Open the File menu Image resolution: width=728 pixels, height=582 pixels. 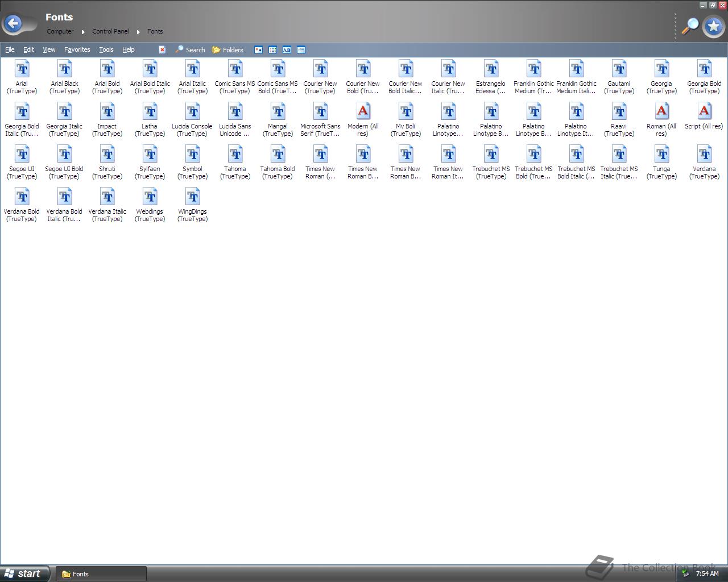tap(10, 49)
